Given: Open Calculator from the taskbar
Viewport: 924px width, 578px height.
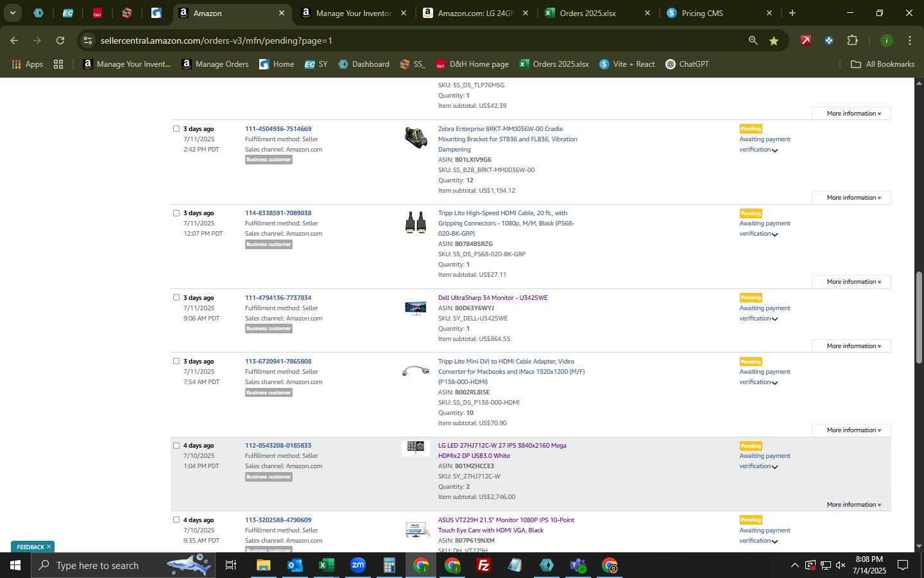Looking at the screenshot, I should coord(389,565).
